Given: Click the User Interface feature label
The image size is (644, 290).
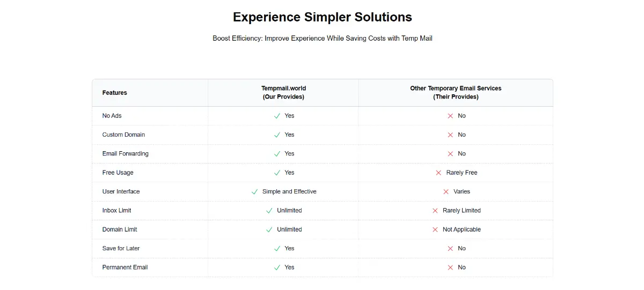Looking at the screenshot, I should coord(121,191).
